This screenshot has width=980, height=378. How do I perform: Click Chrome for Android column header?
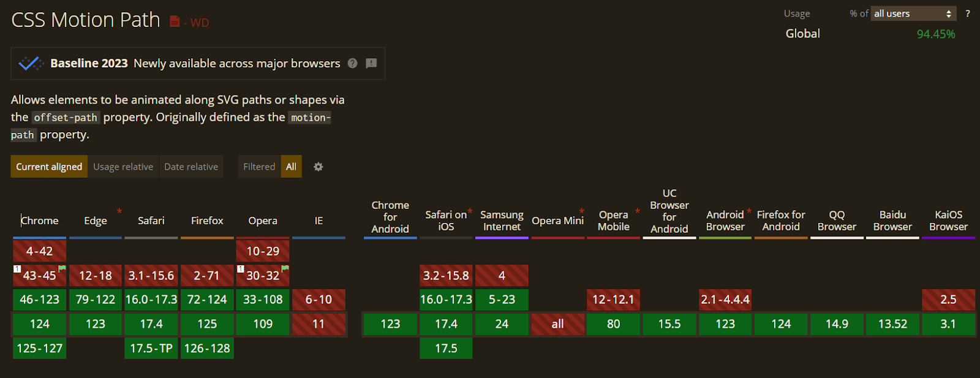390,217
